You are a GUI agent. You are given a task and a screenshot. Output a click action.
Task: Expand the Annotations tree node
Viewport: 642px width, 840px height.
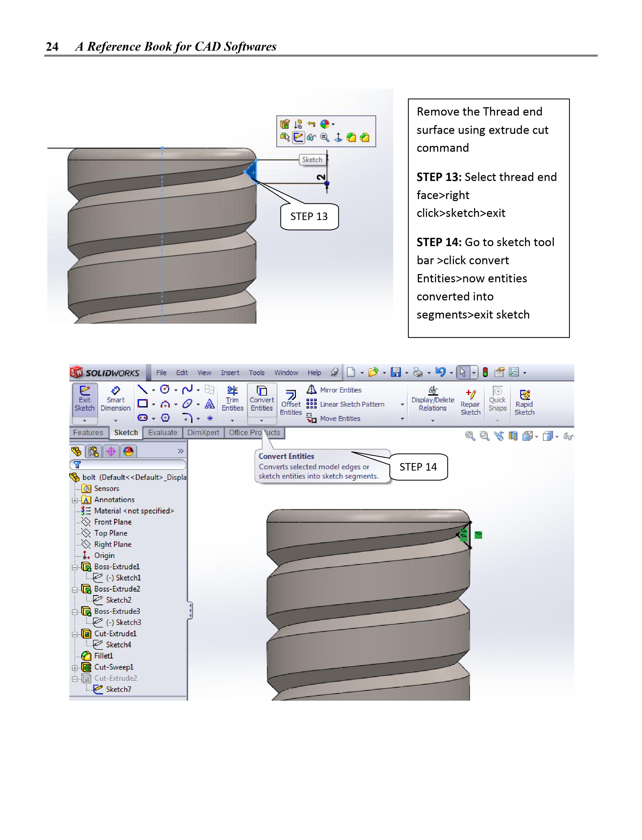tap(75, 501)
